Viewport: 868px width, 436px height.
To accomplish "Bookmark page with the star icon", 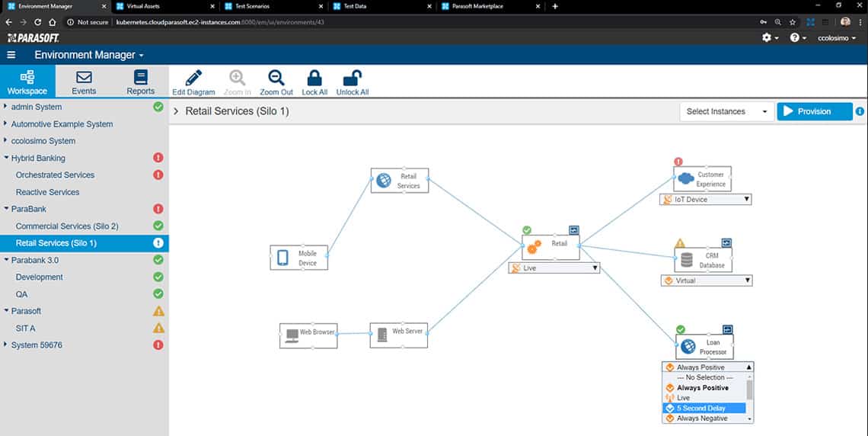I will [x=792, y=22].
